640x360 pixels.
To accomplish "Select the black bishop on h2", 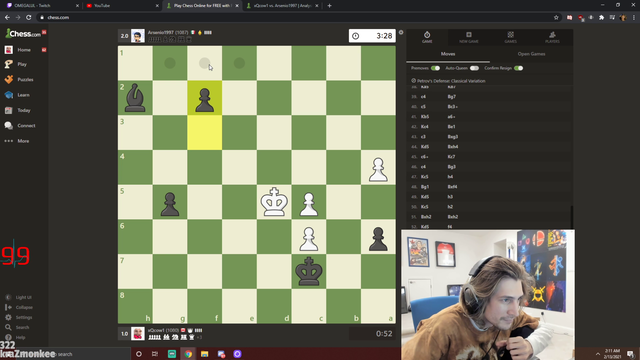I will [x=135, y=98].
